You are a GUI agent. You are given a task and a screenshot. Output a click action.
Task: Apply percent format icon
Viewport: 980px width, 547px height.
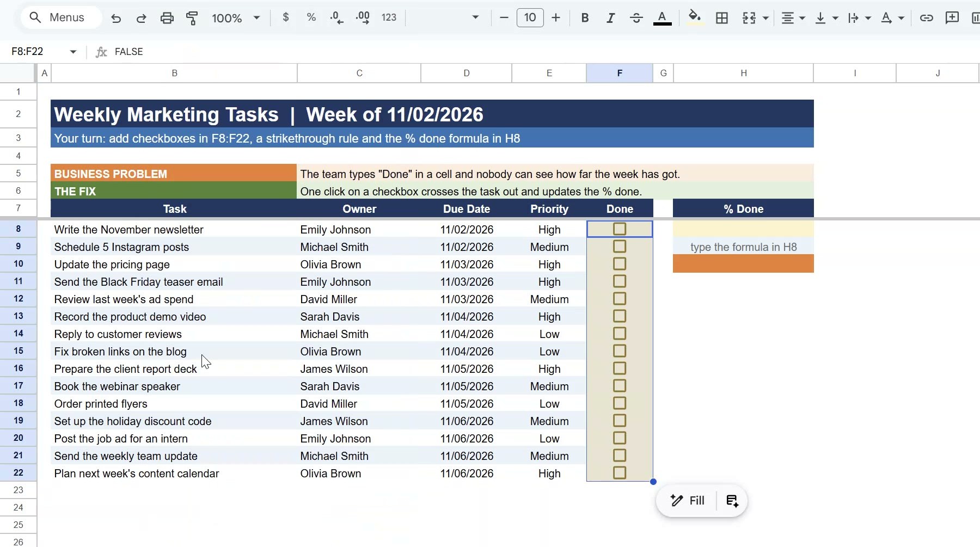tap(311, 17)
